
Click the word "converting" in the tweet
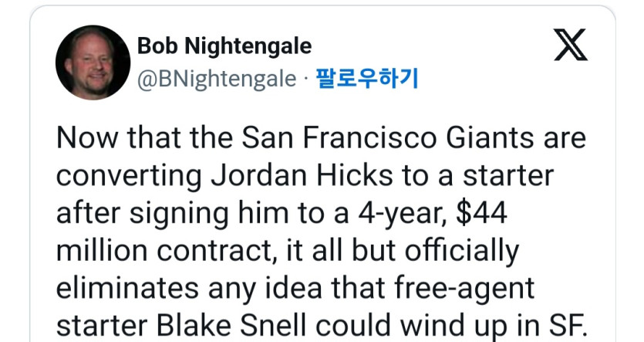click(127, 177)
